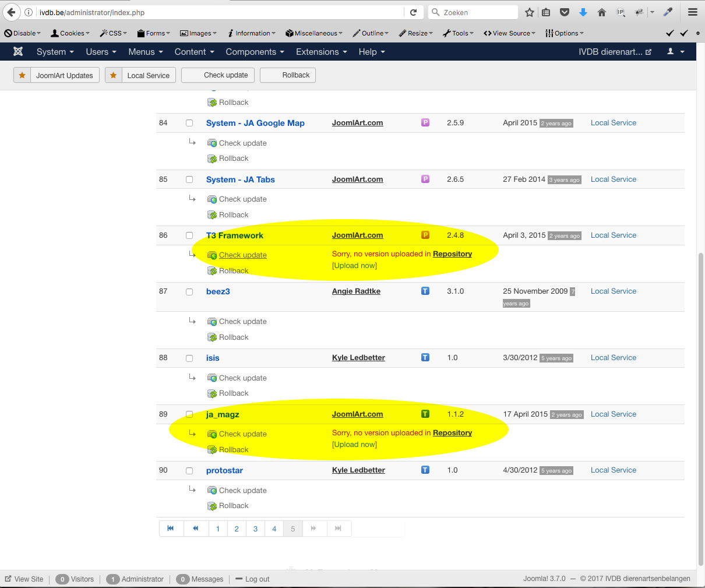Viewport: 705px width, 588px height.
Task: Click the blue download arrow in browser toolbar
Action: coord(583,12)
